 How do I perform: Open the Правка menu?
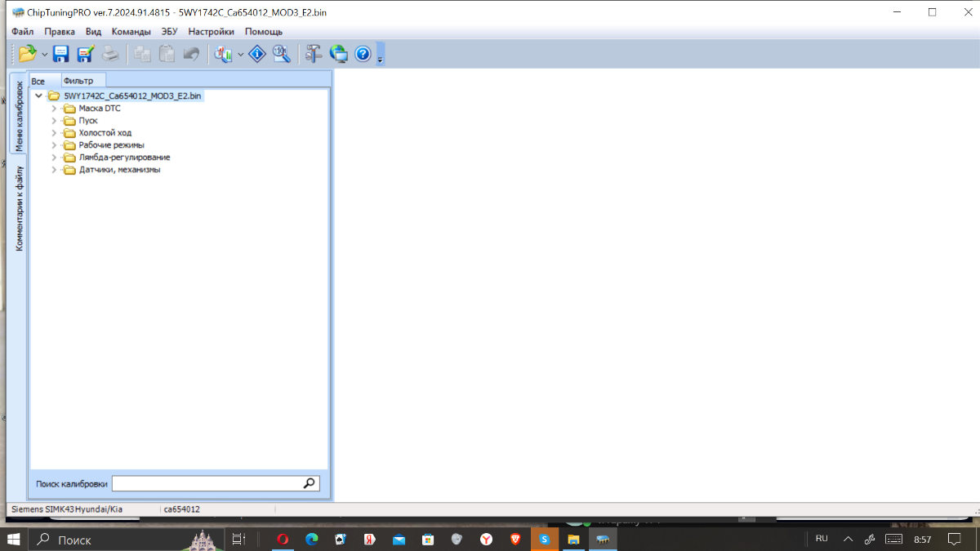pos(60,32)
